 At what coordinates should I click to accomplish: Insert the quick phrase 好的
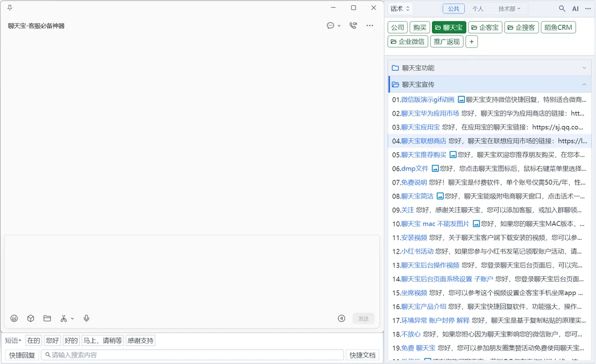coord(71,340)
